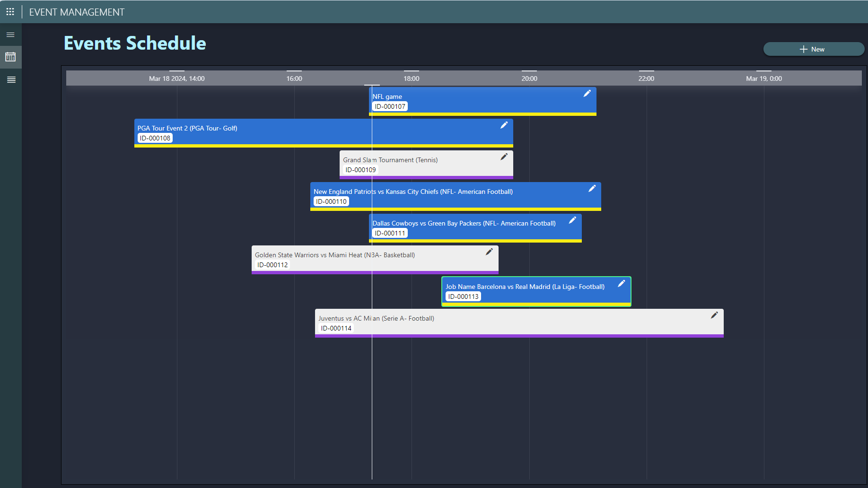The width and height of the screenshot is (868, 488).
Task: Select New England Patriots vs Kansas City Chiefs title
Action: [x=413, y=192]
